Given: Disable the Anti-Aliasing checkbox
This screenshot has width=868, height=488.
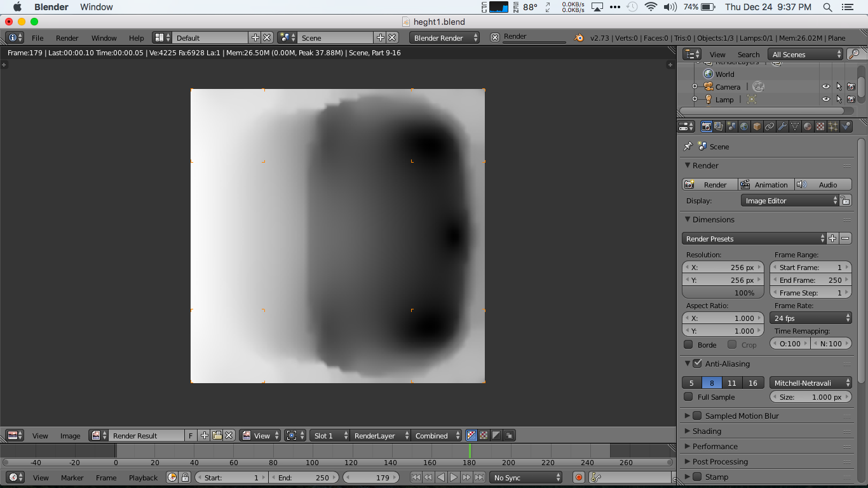Looking at the screenshot, I should coord(697,364).
